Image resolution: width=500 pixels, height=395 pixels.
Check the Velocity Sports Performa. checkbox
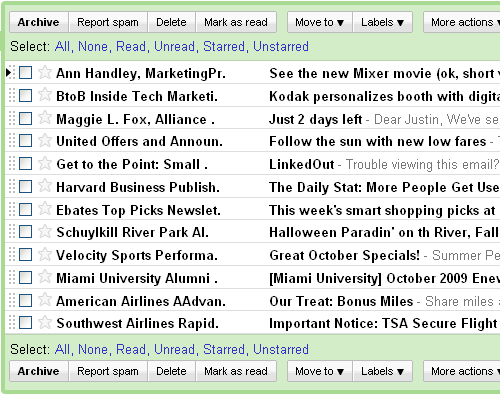click(x=26, y=255)
